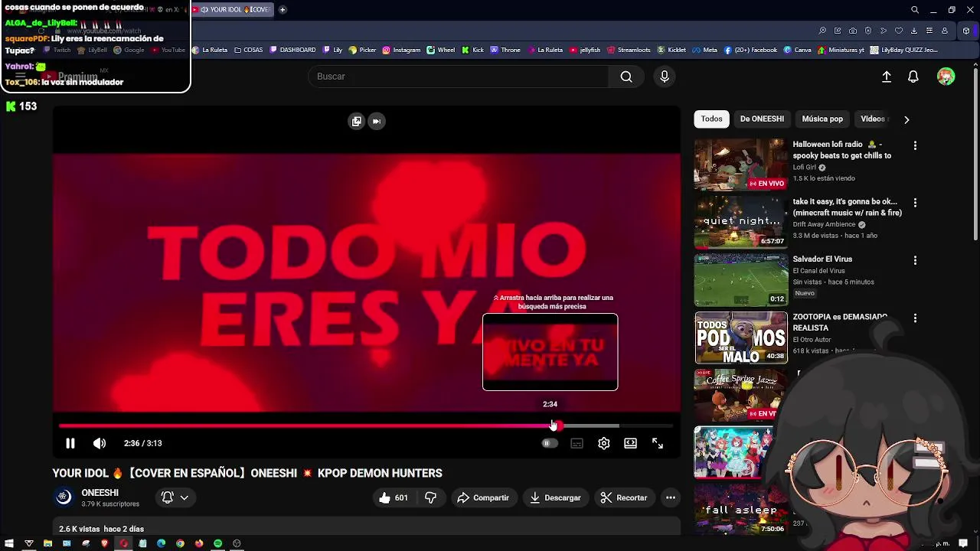
Task: Open options menu for Salvador El Virus video
Action: pos(915,260)
